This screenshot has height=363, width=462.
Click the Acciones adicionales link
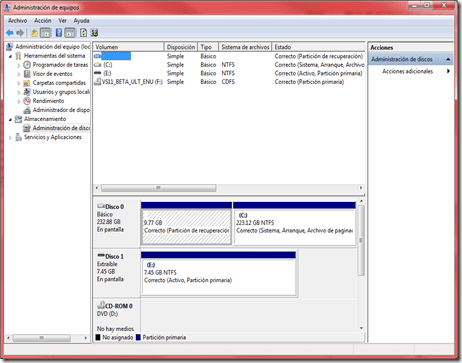tap(407, 71)
